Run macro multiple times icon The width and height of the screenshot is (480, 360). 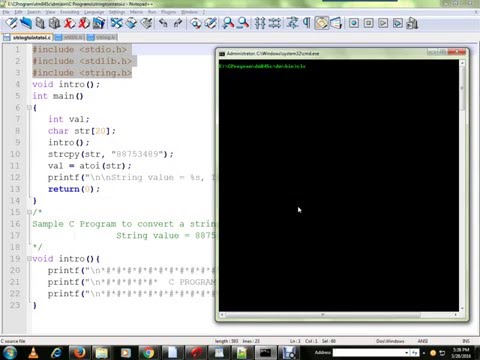tap(398, 23)
